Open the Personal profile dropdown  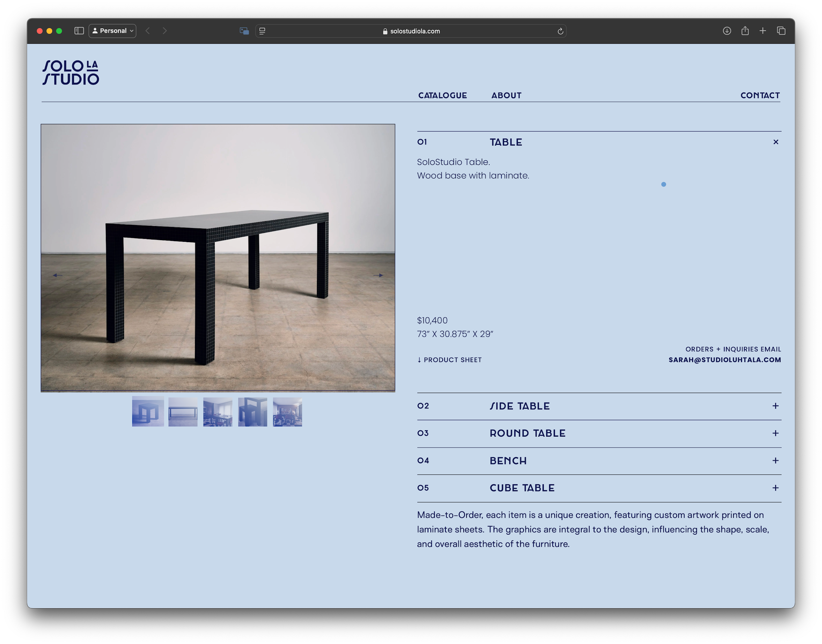(112, 31)
